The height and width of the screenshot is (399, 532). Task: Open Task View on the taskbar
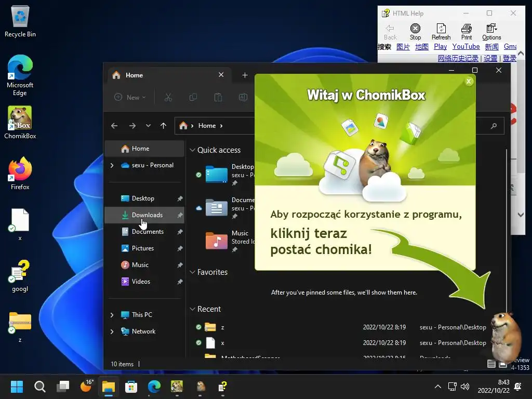coord(63,387)
